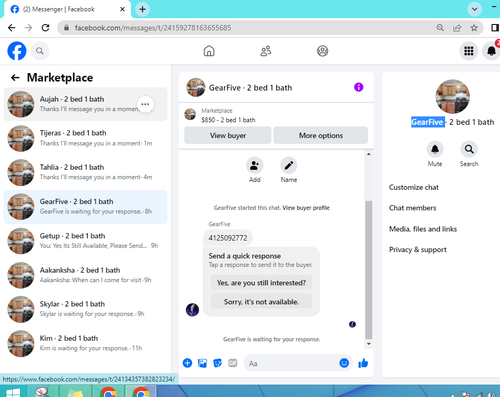Click the phone number message 4125092772
500x397 pixels.
(x=228, y=238)
